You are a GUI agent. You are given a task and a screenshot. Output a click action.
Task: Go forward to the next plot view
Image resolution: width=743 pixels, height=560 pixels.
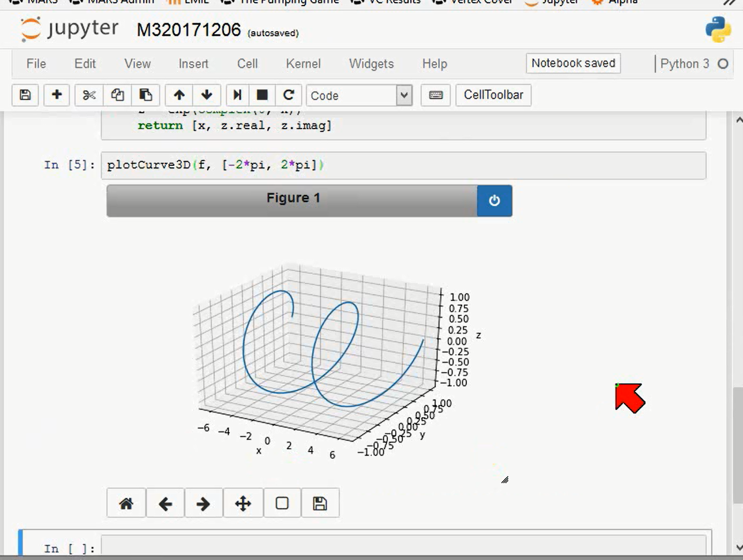[204, 503]
